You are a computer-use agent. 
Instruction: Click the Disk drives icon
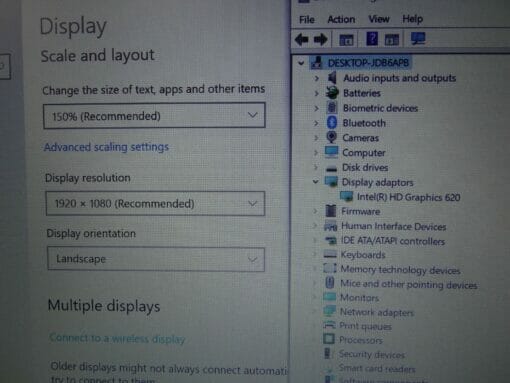pos(331,168)
